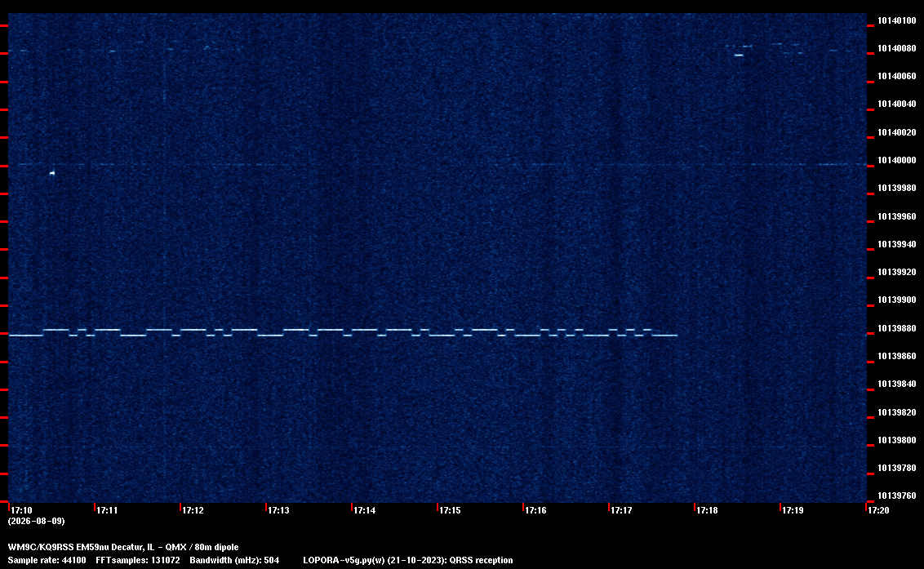924x569 pixels.
Task: Click the 10140000 frequency label
Action: pyautogui.click(x=896, y=160)
